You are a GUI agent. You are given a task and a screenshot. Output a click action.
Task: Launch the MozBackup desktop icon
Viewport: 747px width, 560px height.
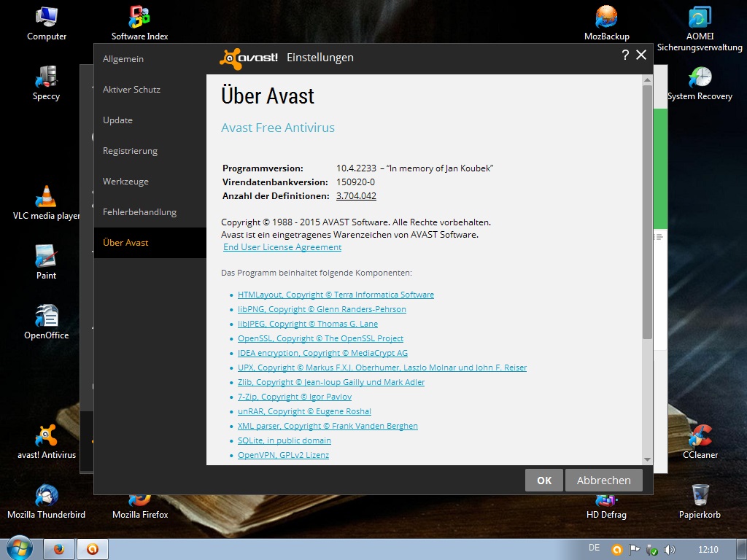pos(606,23)
